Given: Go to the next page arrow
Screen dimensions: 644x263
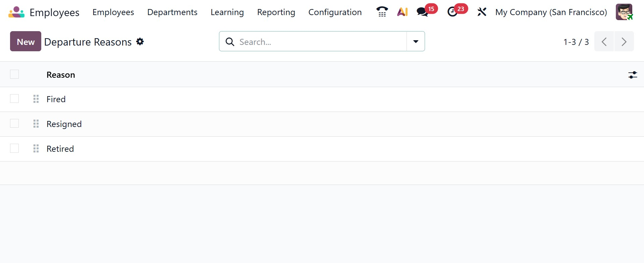Looking at the screenshot, I should (624, 42).
